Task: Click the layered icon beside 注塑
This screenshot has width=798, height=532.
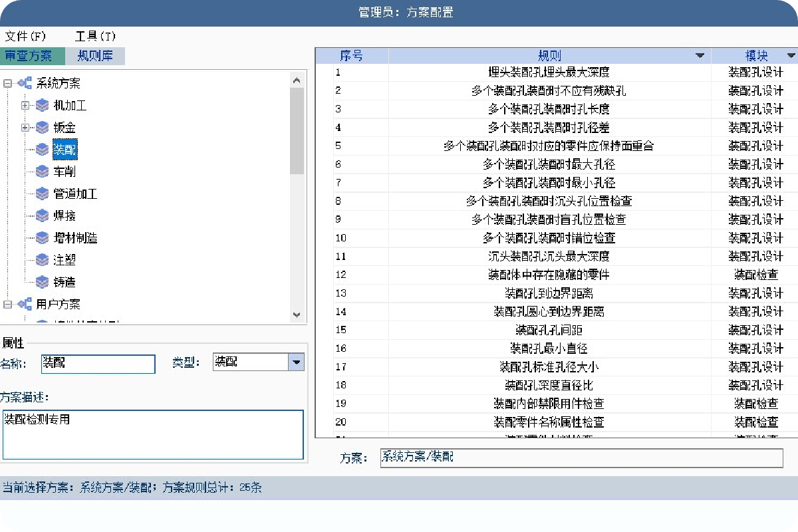Action: [43, 260]
